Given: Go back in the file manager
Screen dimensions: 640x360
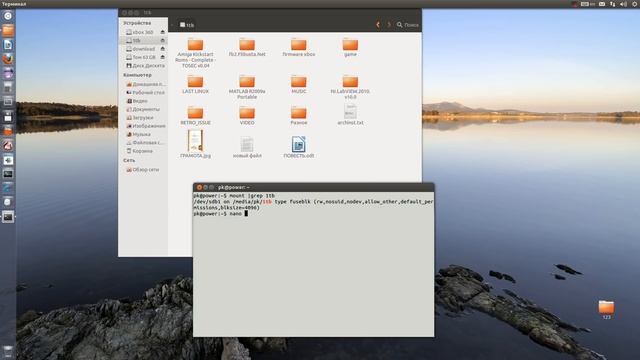Looking at the screenshot, I should (378, 25).
